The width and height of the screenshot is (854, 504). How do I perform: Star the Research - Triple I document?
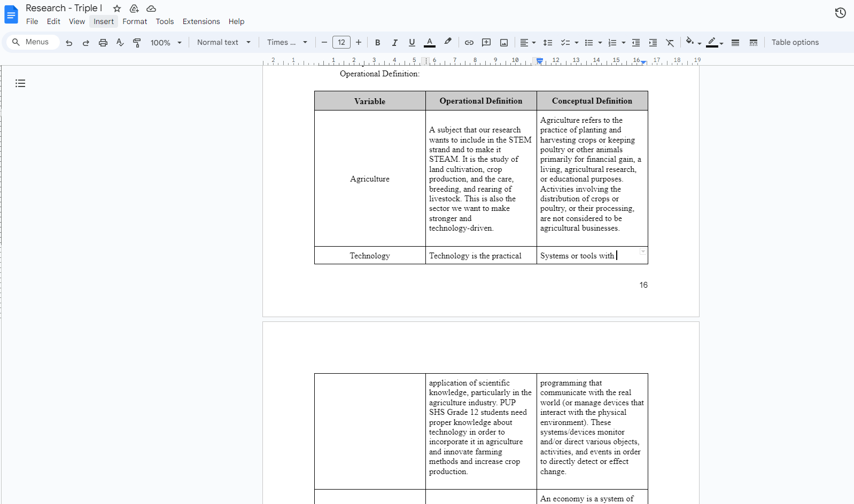pyautogui.click(x=117, y=9)
